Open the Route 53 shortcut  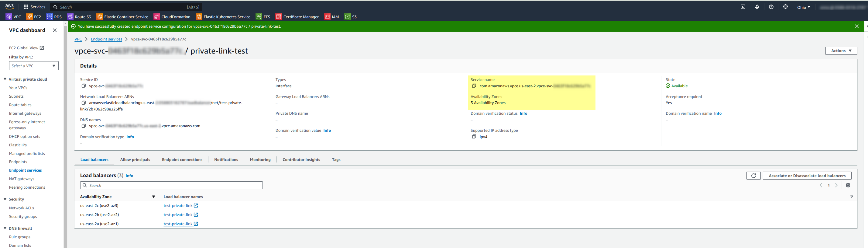(79, 17)
